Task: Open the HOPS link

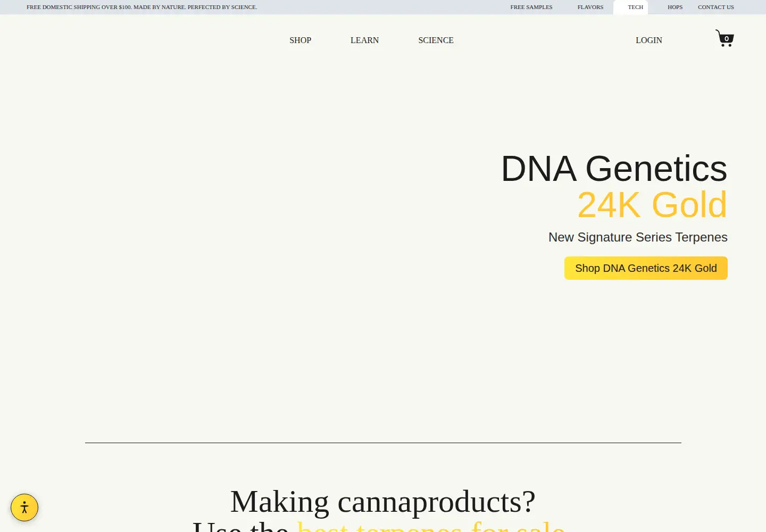Action: [675, 7]
